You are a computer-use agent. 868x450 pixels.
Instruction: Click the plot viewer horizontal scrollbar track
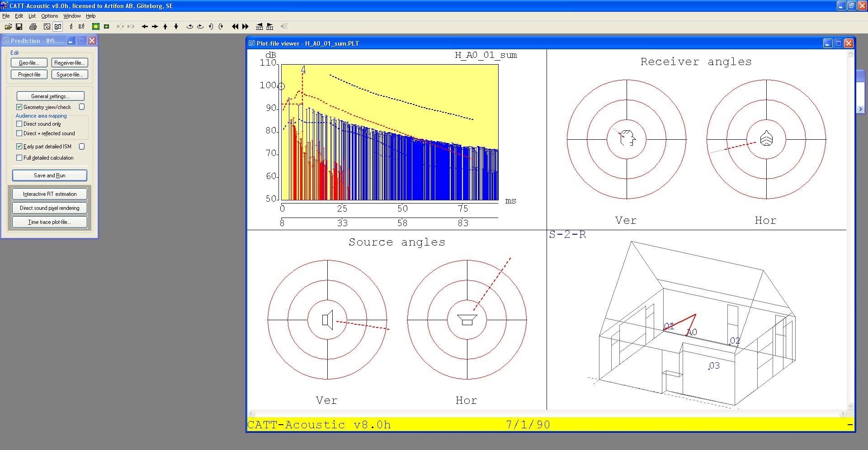tap(547, 414)
